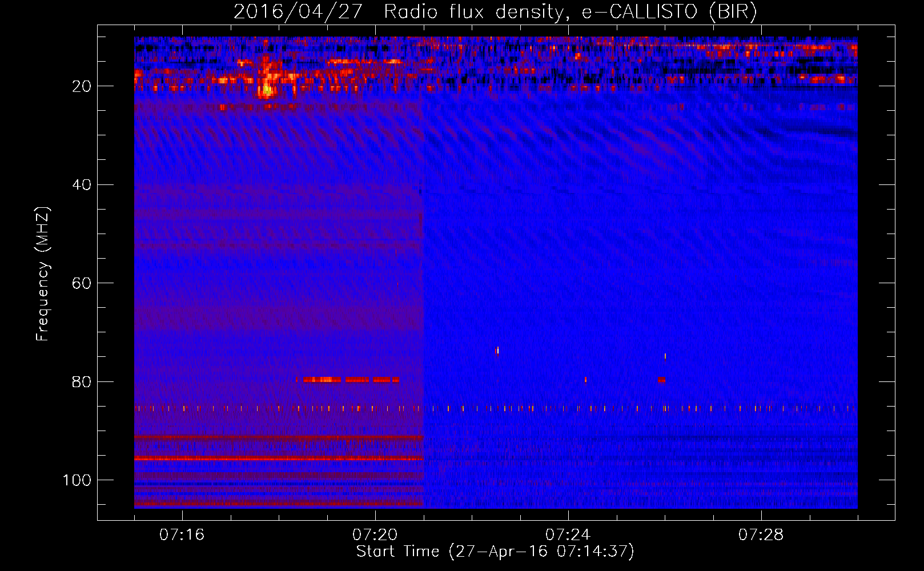This screenshot has height=571, width=924.
Task: Click the '07:24' time tick label
Action: pos(568,535)
